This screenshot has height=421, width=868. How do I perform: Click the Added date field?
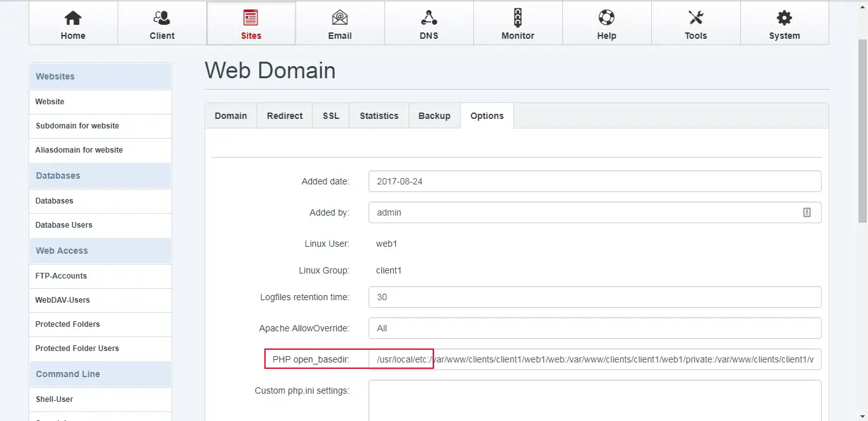click(594, 181)
